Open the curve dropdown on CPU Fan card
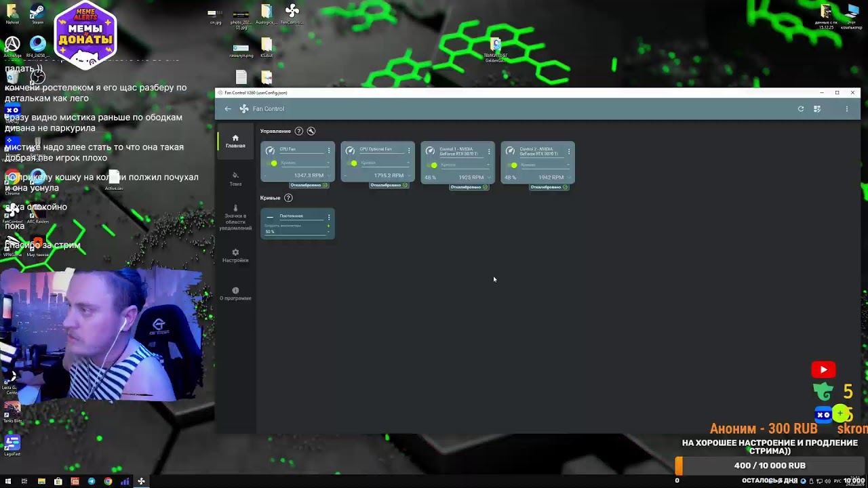868x488 pixels. [305, 163]
